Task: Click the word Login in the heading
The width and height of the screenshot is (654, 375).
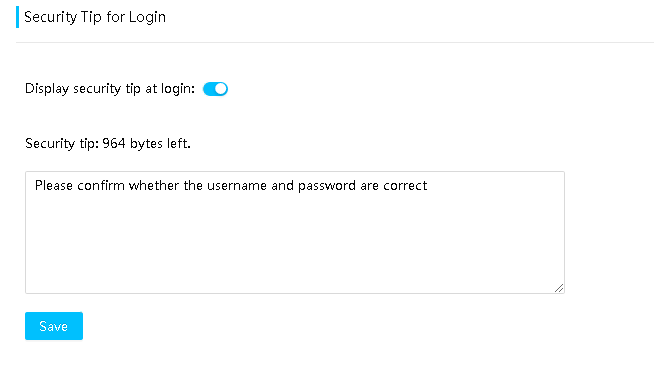Action: click(x=147, y=18)
